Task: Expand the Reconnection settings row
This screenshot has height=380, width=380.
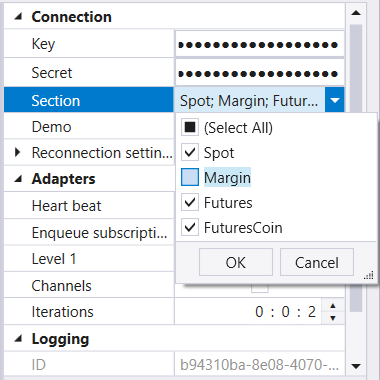Action: [x=18, y=152]
